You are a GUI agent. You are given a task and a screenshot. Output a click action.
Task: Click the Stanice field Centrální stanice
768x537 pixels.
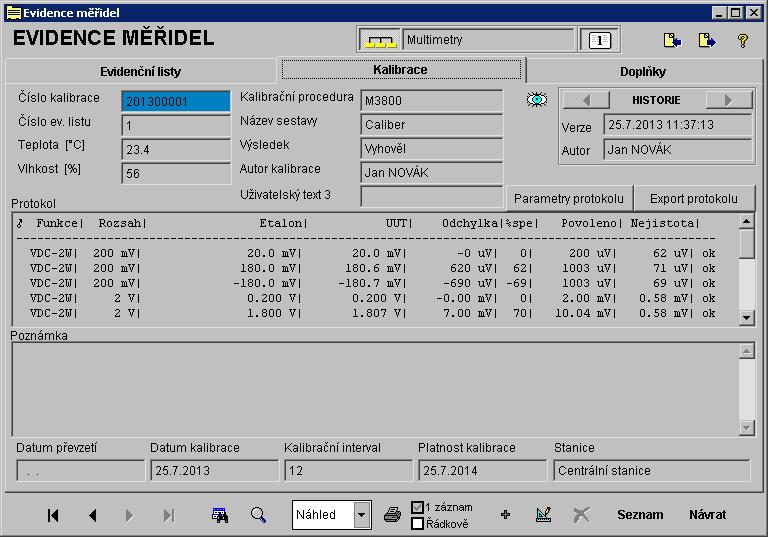652,471
